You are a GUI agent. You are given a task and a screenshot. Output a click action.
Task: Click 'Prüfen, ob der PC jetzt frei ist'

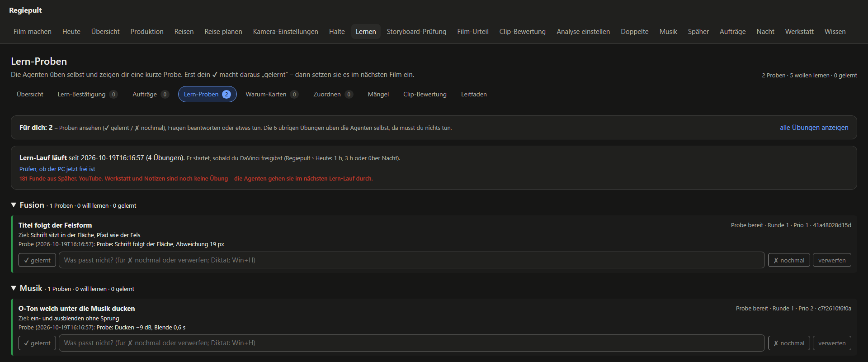click(x=57, y=169)
